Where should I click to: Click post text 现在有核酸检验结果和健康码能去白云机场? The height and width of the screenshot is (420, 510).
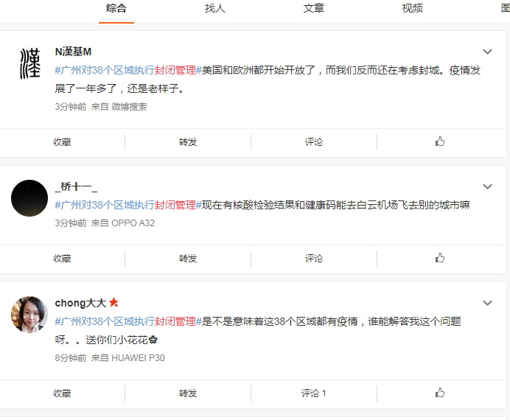(299, 205)
